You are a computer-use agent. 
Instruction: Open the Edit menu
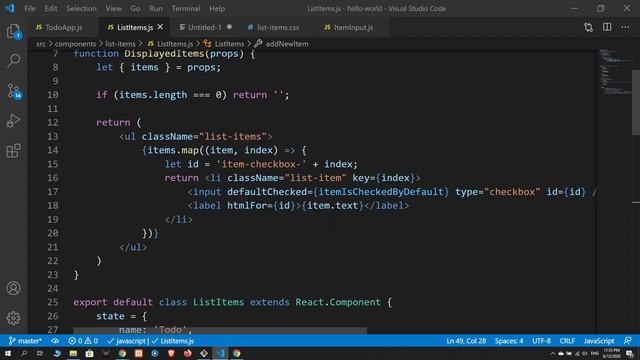click(51, 8)
